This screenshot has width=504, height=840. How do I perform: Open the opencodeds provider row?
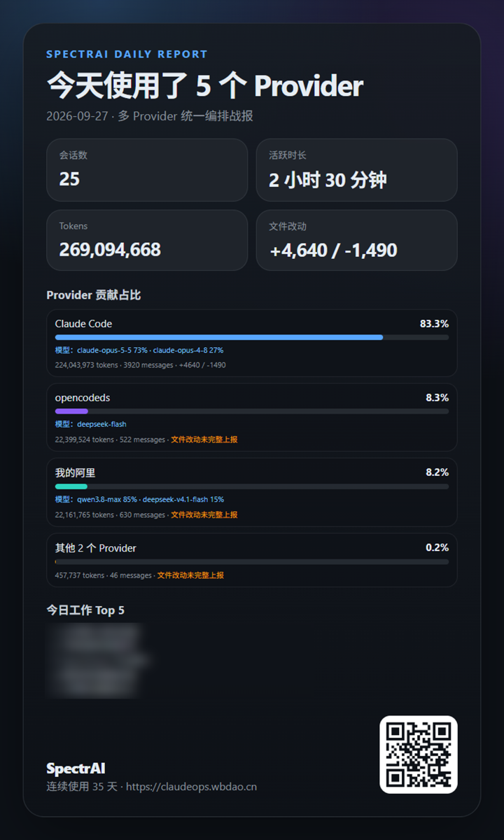[252, 417]
